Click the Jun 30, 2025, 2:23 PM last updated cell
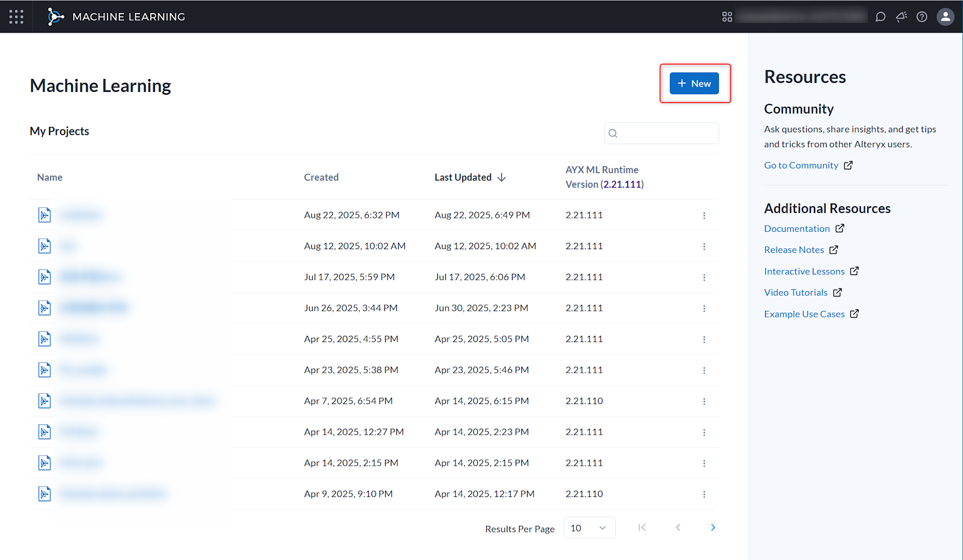This screenshot has width=963, height=560. [x=481, y=308]
